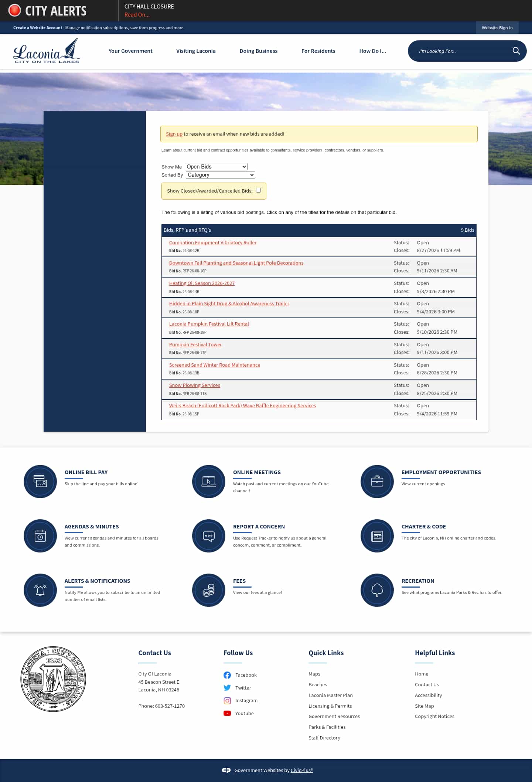Screen dimensions: 532x782
Task: Click the Twitter bird icon
Action: pos(227,688)
